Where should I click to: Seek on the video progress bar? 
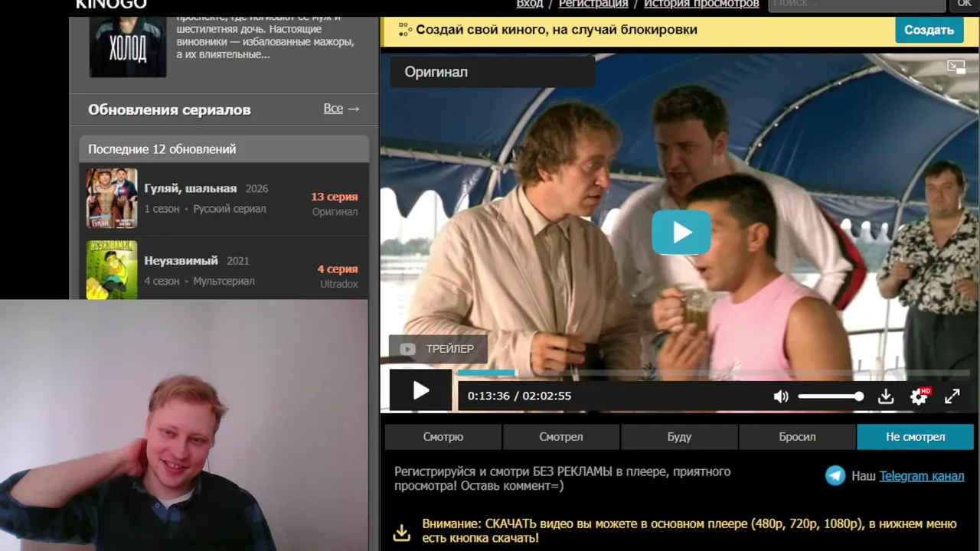714,373
